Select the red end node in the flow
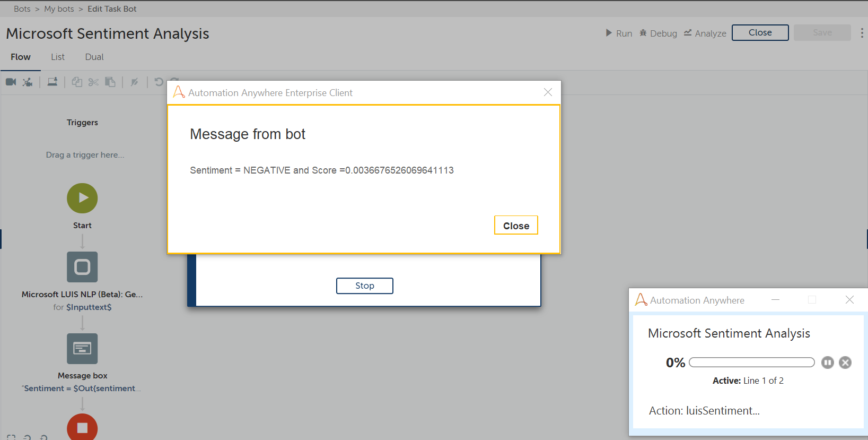The height and width of the screenshot is (440, 868). click(82, 427)
